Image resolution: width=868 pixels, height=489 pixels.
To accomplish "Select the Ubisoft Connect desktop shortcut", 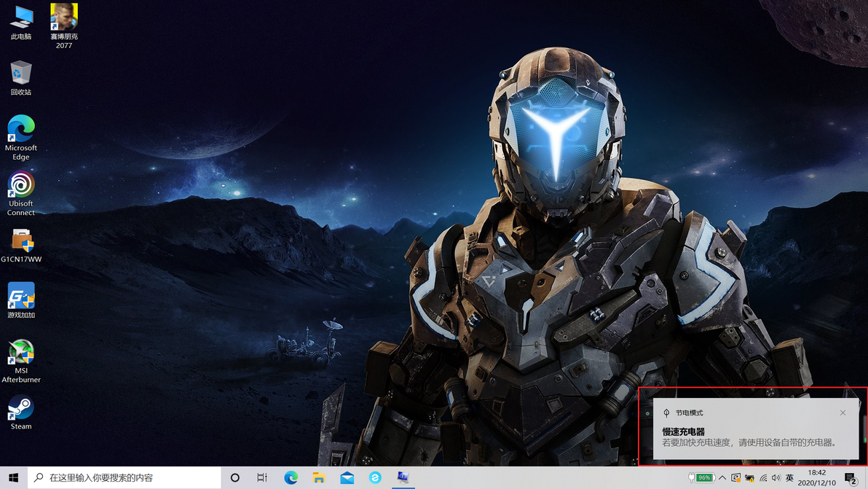I will tap(21, 193).
